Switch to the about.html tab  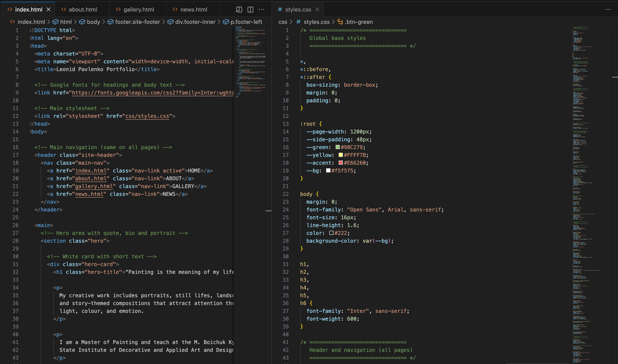83,10
